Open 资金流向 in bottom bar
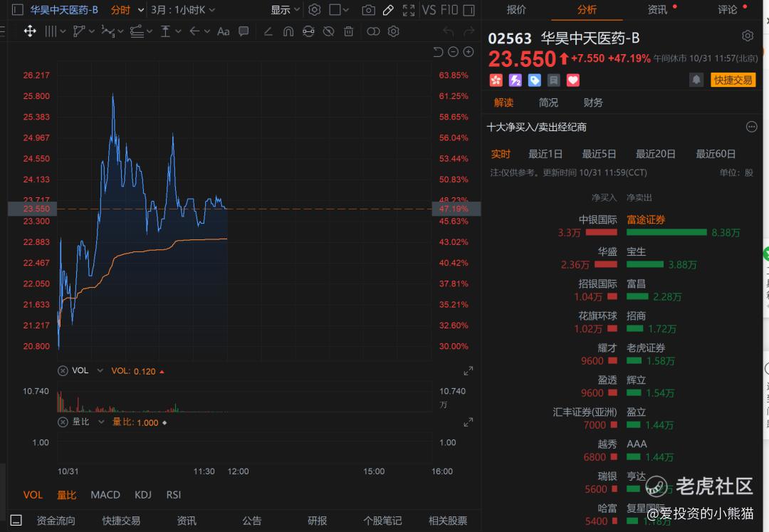This screenshot has width=769, height=532. pyautogui.click(x=56, y=520)
